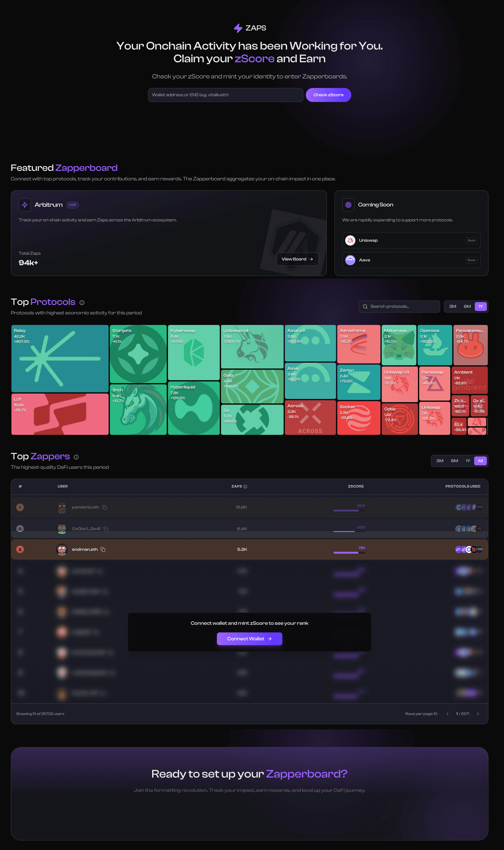
Task: Open Arbitrum board via View Board
Action: [x=297, y=259]
